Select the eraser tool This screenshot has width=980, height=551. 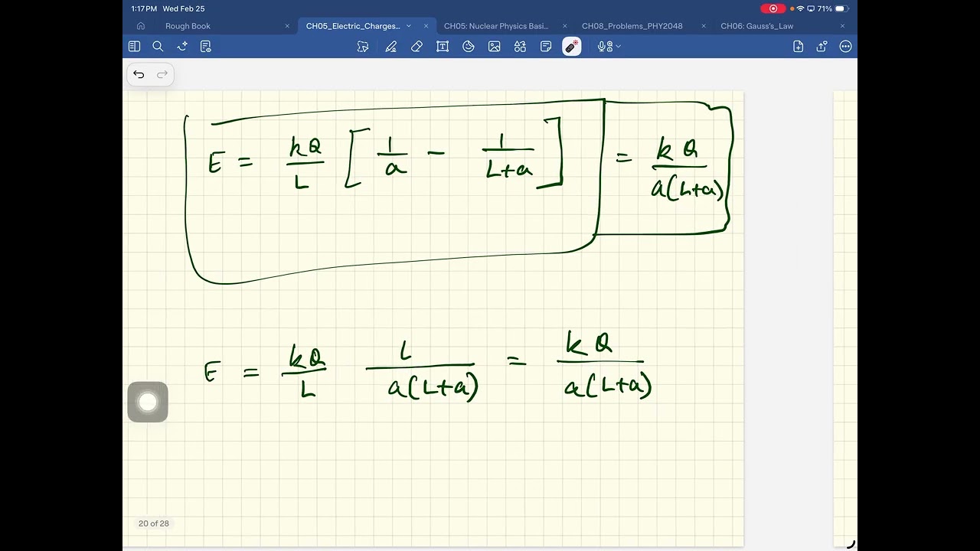416,47
